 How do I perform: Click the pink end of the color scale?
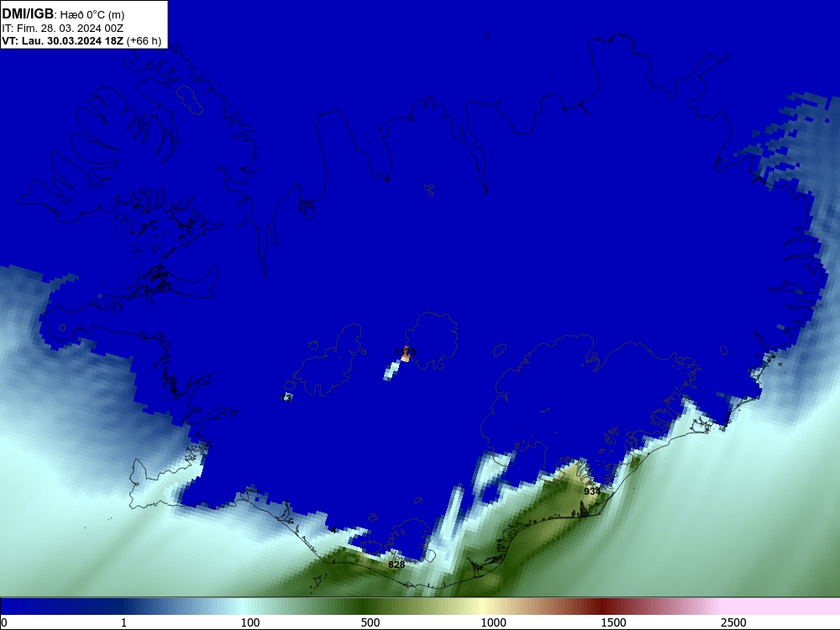(x=782, y=606)
